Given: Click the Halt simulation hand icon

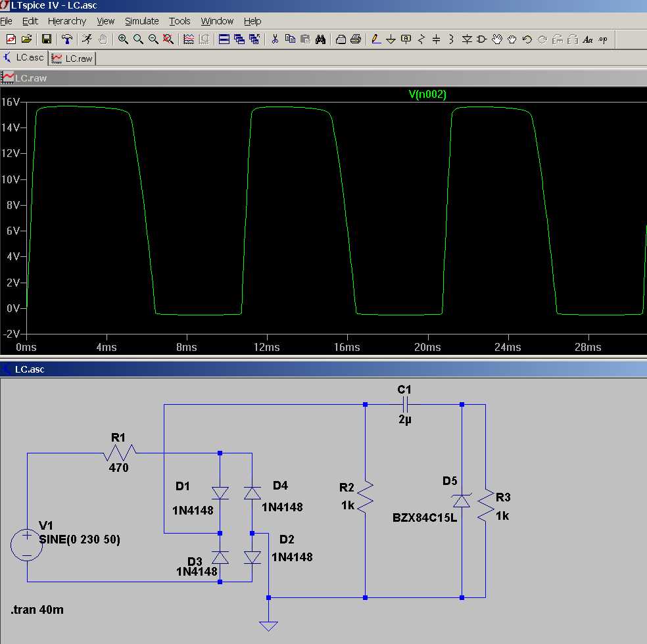Looking at the screenshot, I should pyautogui.click(x=103, y=39).
